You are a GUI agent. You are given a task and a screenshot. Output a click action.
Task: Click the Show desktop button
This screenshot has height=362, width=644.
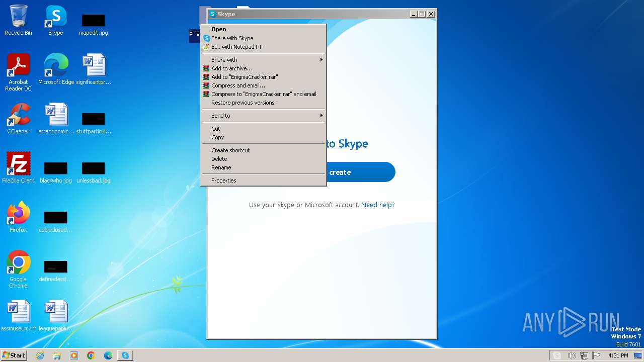[638, 355]
